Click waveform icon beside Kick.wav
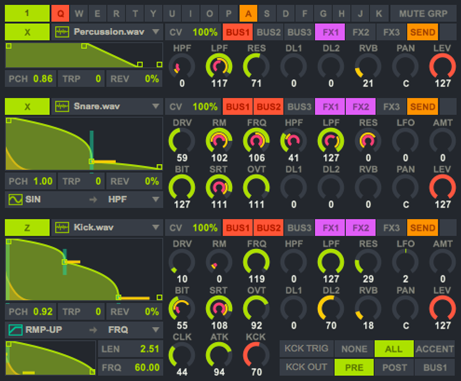 pyautogui.click(x=62, y=227)
